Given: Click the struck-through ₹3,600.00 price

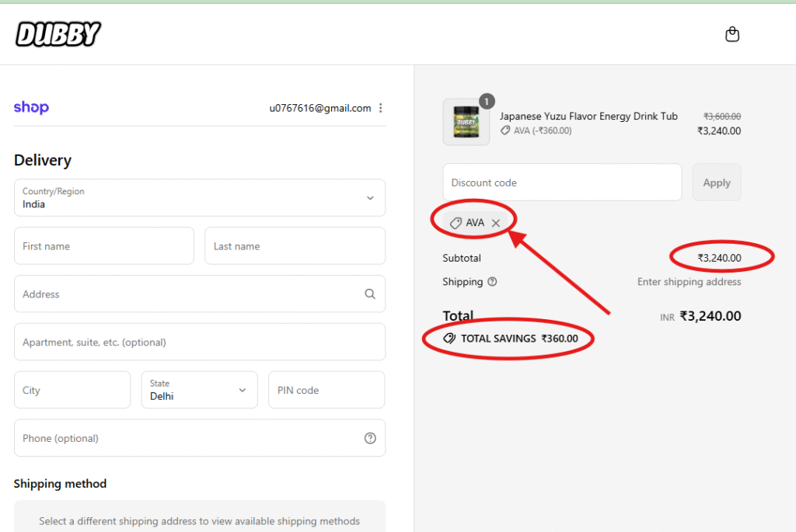Looking at the screenshot, I should 722,116.
